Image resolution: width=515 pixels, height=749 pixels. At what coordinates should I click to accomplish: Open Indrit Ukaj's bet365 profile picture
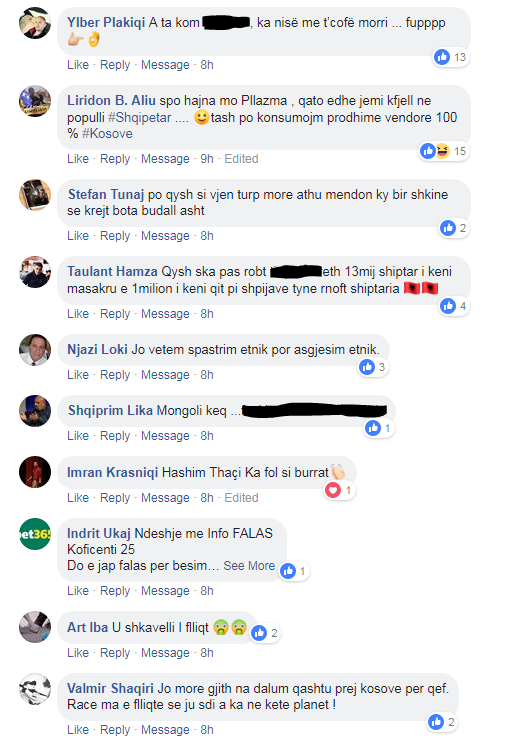pyautogui.click(x=35, y=534)
